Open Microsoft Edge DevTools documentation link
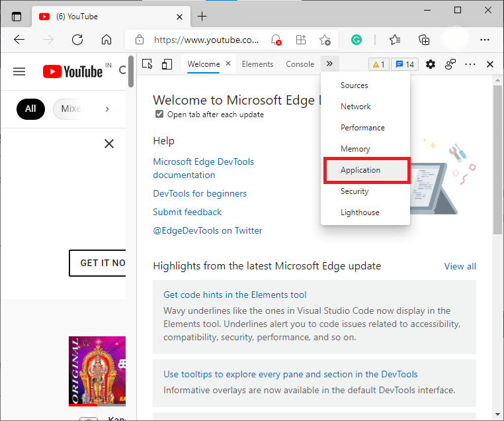The image size is (504, 421). (204, 168)
